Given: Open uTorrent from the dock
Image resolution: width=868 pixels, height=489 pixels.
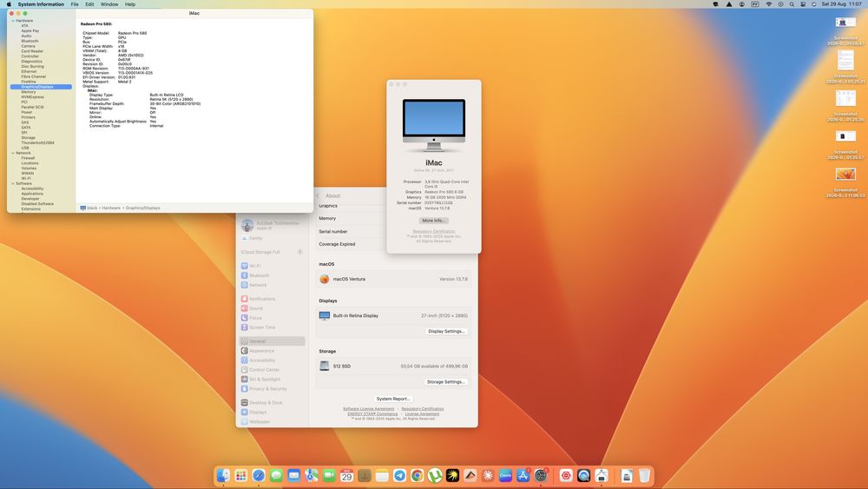Looking at the screenshot, I should (435, 475).
